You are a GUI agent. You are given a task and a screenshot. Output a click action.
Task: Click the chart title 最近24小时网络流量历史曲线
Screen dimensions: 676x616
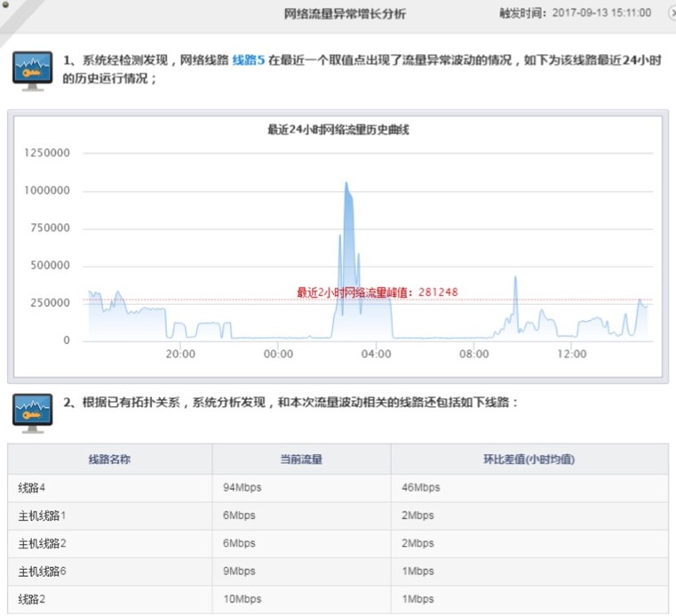pos(338,130)
